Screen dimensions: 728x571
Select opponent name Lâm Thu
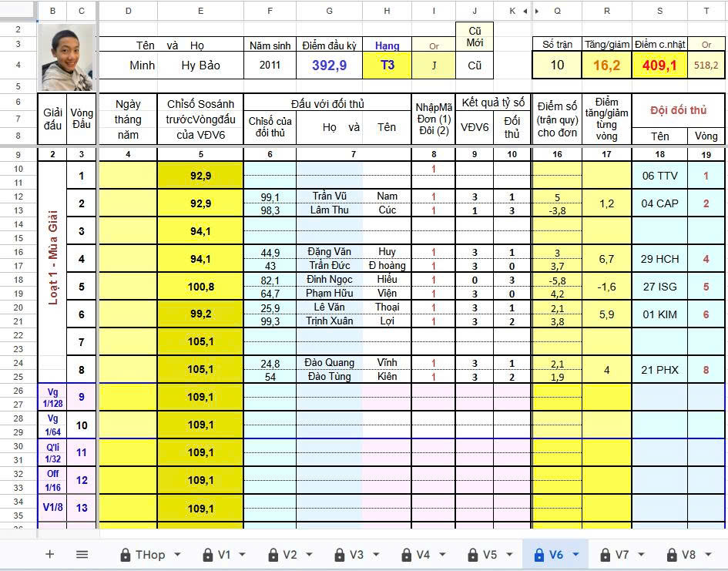329,210
